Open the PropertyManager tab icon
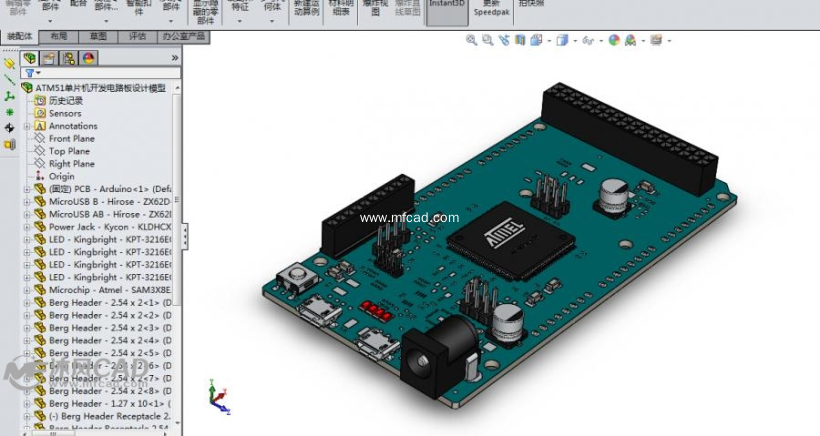This screenshot has width=820, height=436. point(49,58)
